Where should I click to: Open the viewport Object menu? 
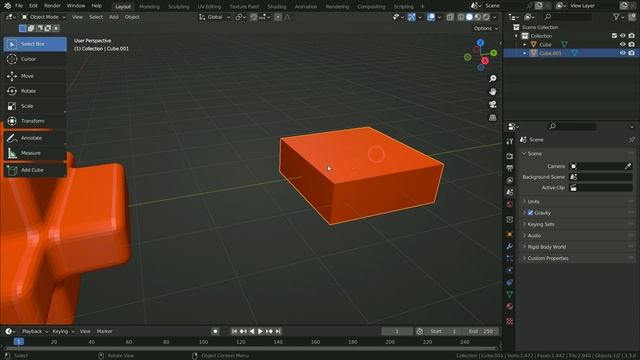(132, 17)
